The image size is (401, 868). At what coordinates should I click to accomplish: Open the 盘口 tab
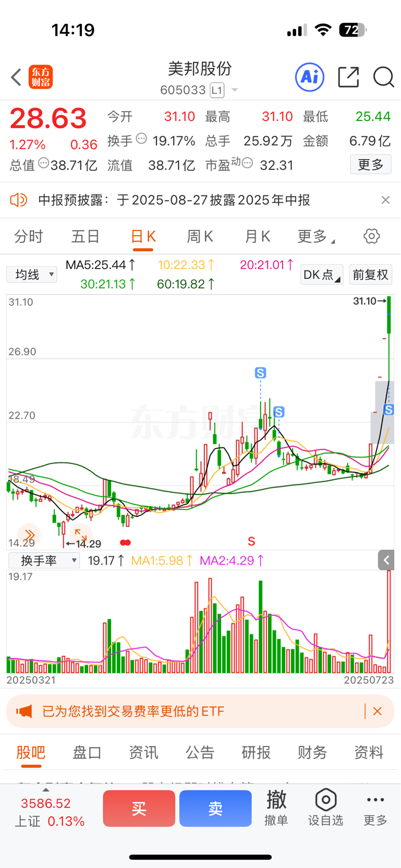click(x=87, y=752)
